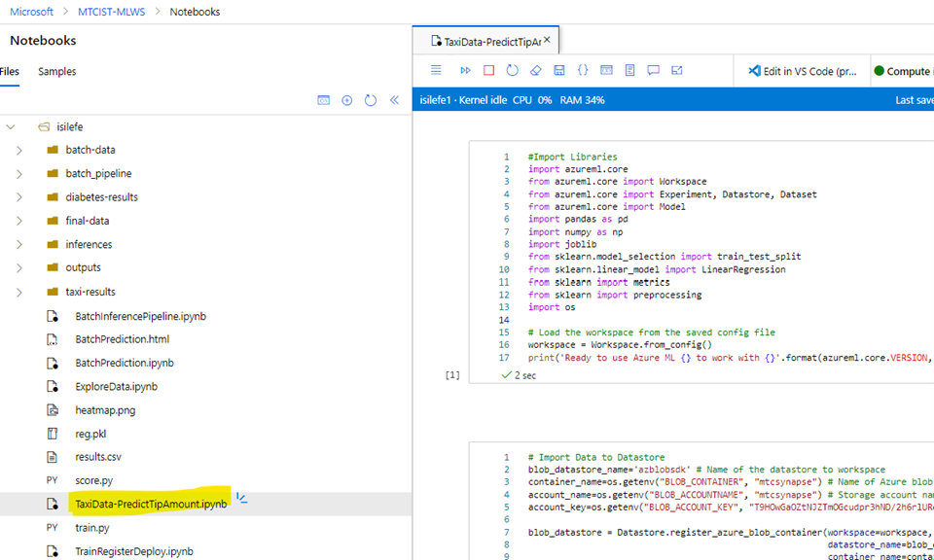Screen dimensions: 934x560
Task: Open terminal icon in file explorer header
Action: click(x=323, y=100)
